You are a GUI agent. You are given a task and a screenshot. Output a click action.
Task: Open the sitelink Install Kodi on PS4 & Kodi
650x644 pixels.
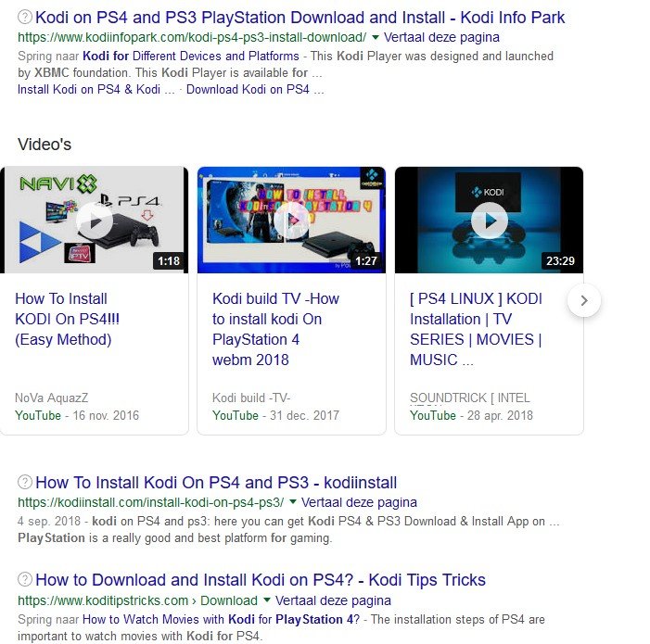(96, 90)
